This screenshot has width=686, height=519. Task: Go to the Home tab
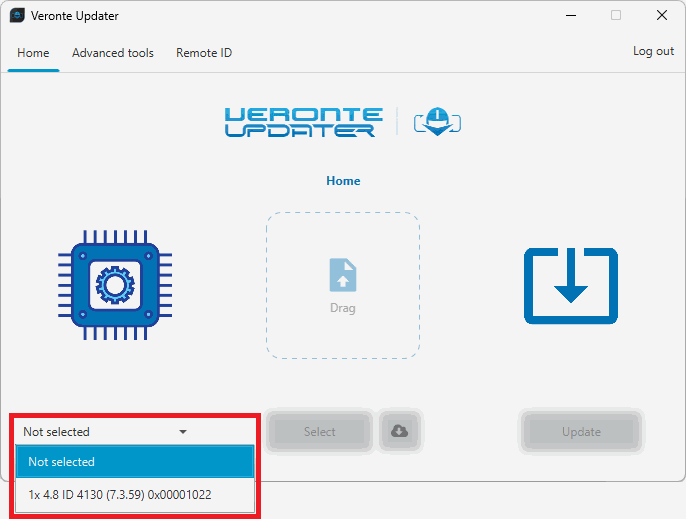33,53
